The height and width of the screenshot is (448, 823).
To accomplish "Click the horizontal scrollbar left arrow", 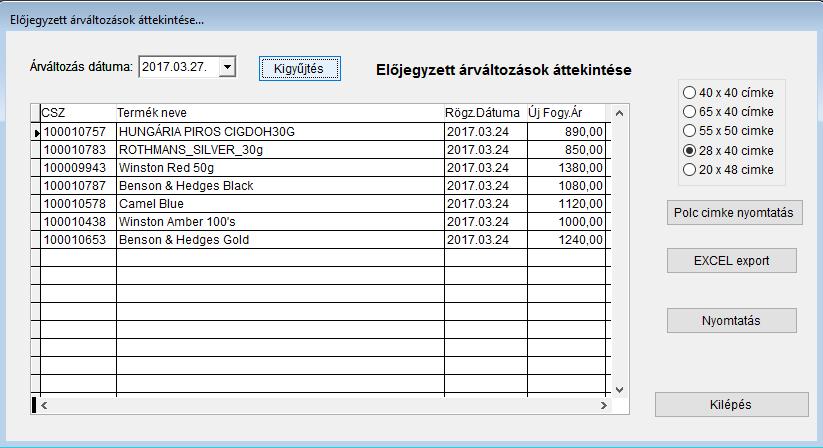I will click(44, 406).
